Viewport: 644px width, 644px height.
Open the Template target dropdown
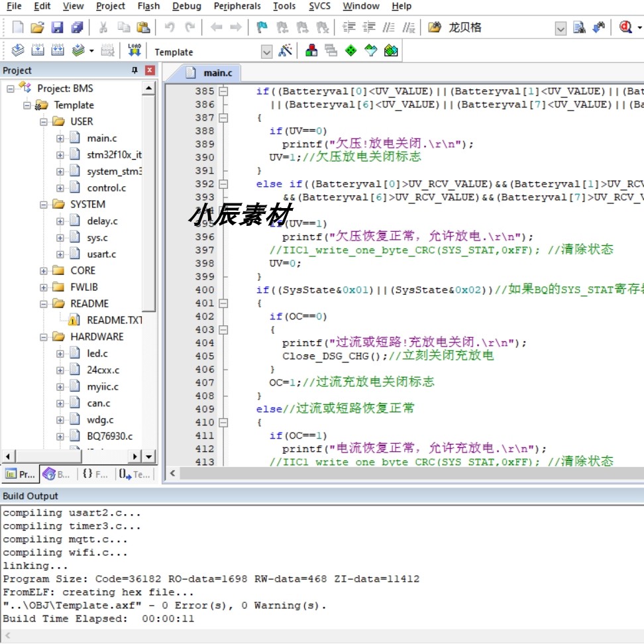click(268, 51)
